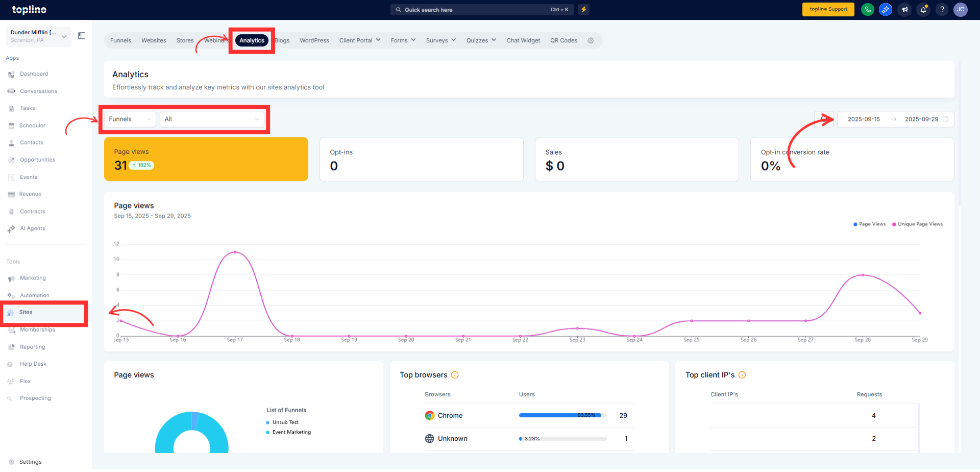Open the navigation settings gear icon
Screen dimensions: 980x472
pyautogui.click(x=591, y=41)
